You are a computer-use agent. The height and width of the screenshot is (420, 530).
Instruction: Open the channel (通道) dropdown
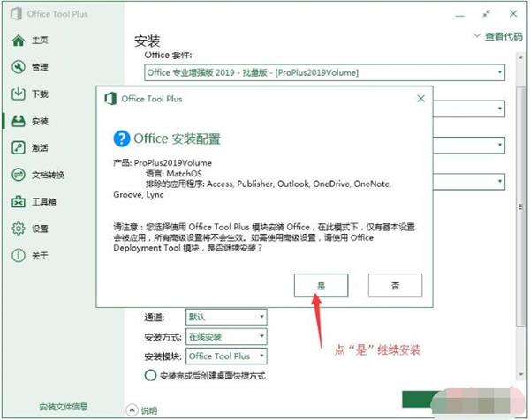pyautogui.click(x=261, y=316)
